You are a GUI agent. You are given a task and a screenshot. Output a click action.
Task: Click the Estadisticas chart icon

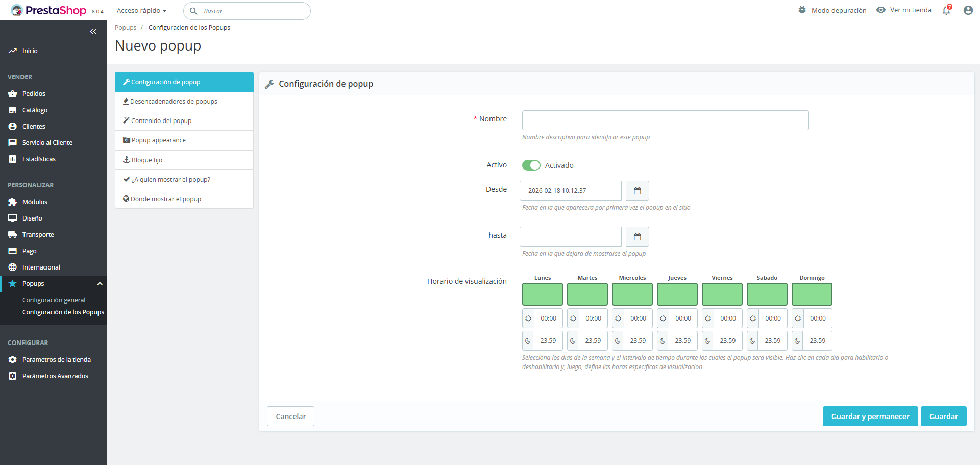[13, 159]
